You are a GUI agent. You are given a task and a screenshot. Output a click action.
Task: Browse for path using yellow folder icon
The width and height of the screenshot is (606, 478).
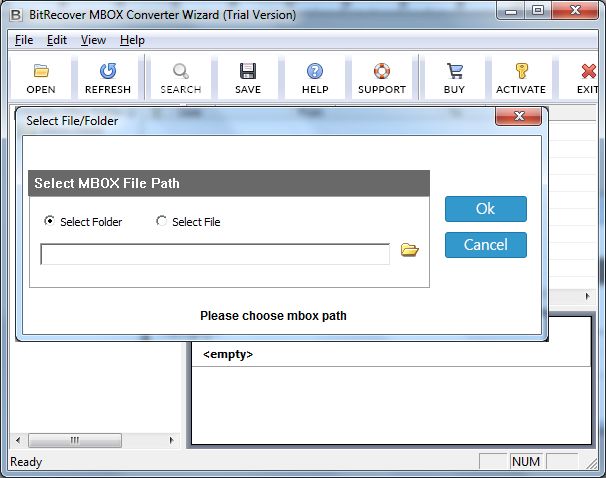[x=410, y=250]
